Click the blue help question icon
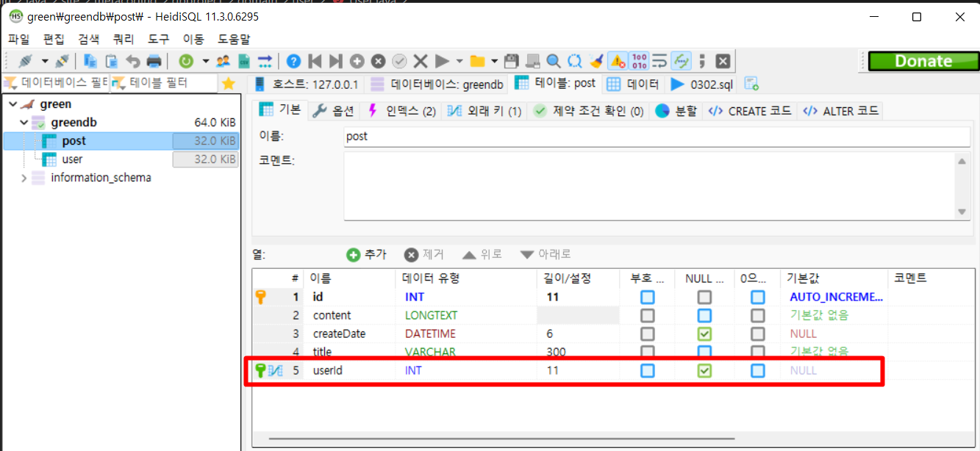This screenshot has width=980, height=451. pos(294,61)
